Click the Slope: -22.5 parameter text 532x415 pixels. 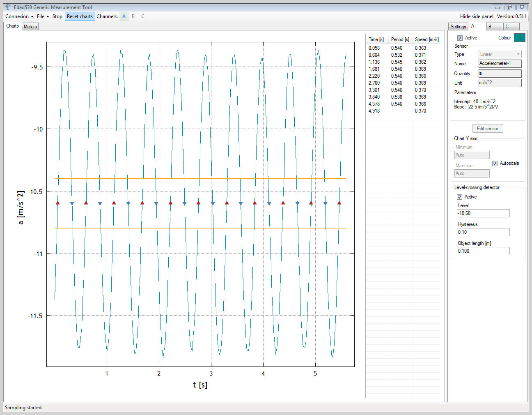click(476, 107)
